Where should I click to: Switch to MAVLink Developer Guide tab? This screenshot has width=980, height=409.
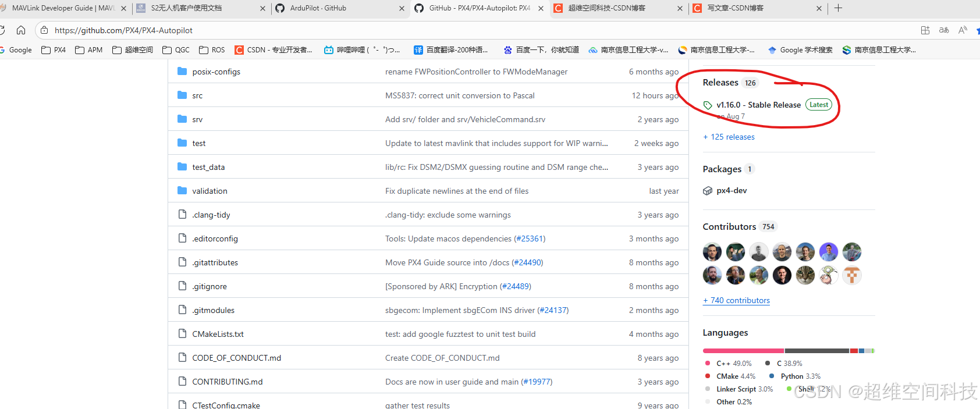(x=63, y=8)
